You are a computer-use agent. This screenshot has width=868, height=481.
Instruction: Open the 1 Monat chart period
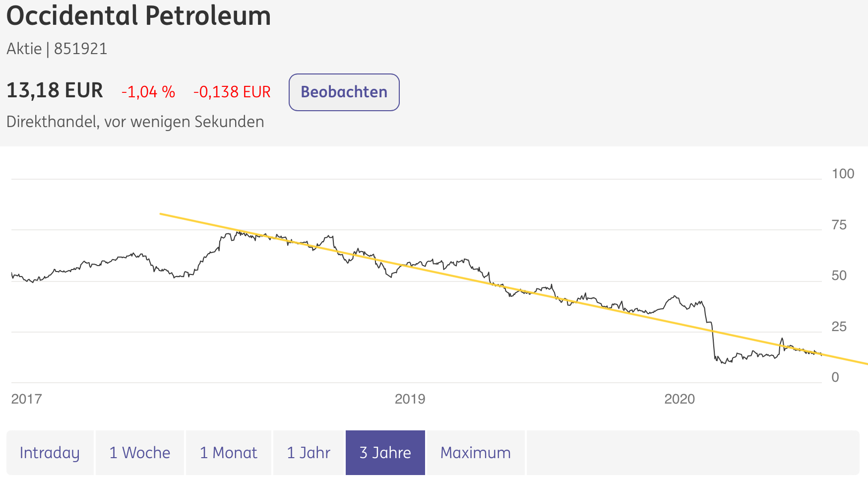(228, 452)
